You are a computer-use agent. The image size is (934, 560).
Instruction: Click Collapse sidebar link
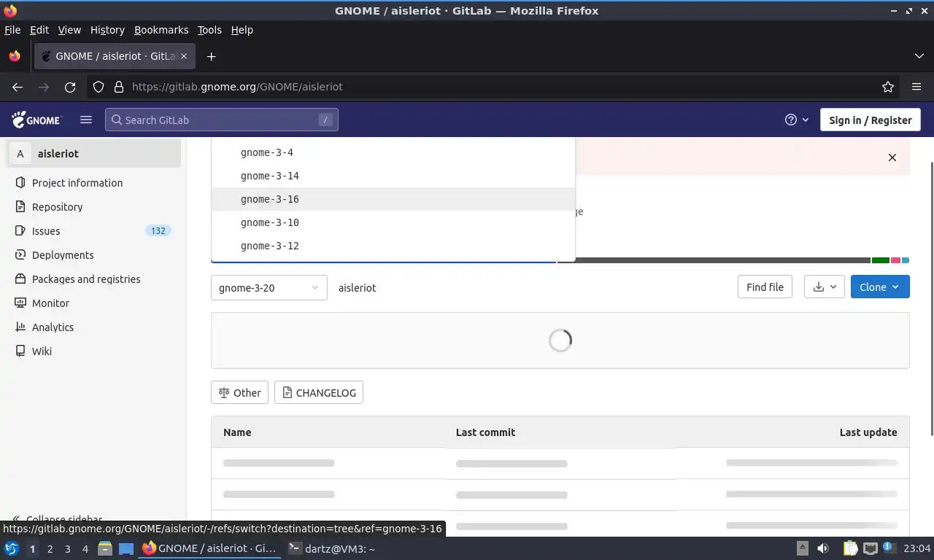tap(58, 519)
